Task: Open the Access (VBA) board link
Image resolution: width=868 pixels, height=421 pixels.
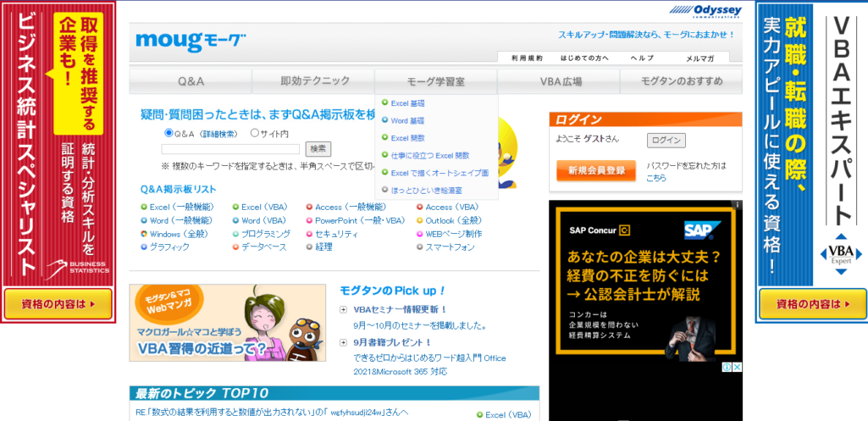Action: tap(452, 208)
